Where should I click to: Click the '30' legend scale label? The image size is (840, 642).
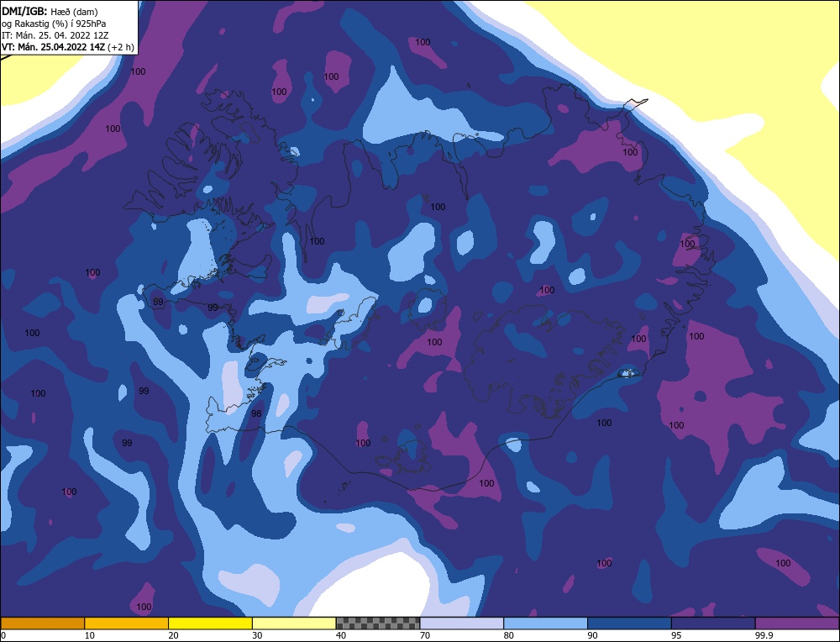click(257, 635)
